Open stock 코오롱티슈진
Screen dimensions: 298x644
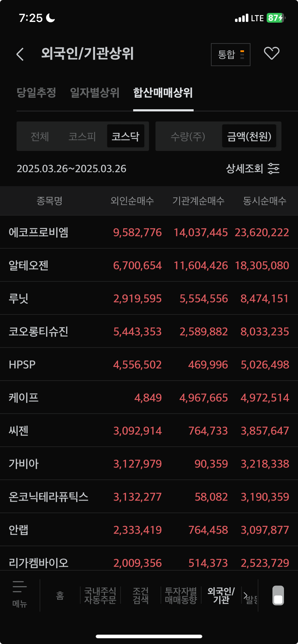coord(39,331)
